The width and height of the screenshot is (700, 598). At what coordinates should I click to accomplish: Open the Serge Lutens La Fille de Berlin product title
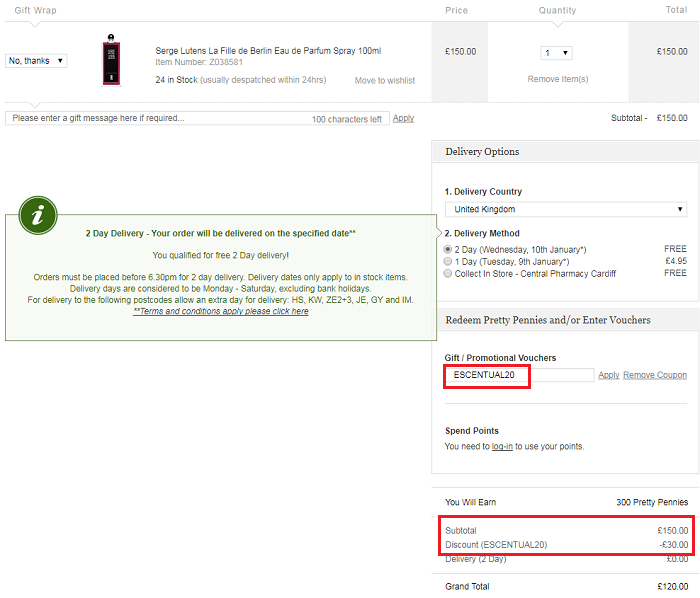[x=268, y=51]
